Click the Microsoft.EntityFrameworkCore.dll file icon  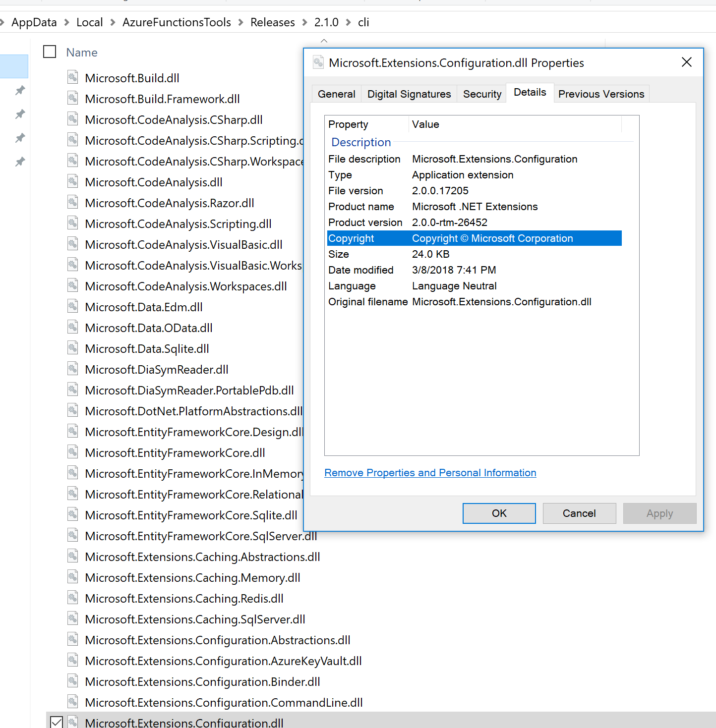tap(73, 452)
